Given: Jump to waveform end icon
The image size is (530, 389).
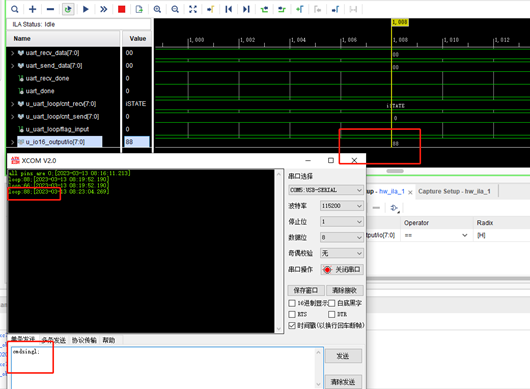Looking at the screenshot, I should pos(246,9).
